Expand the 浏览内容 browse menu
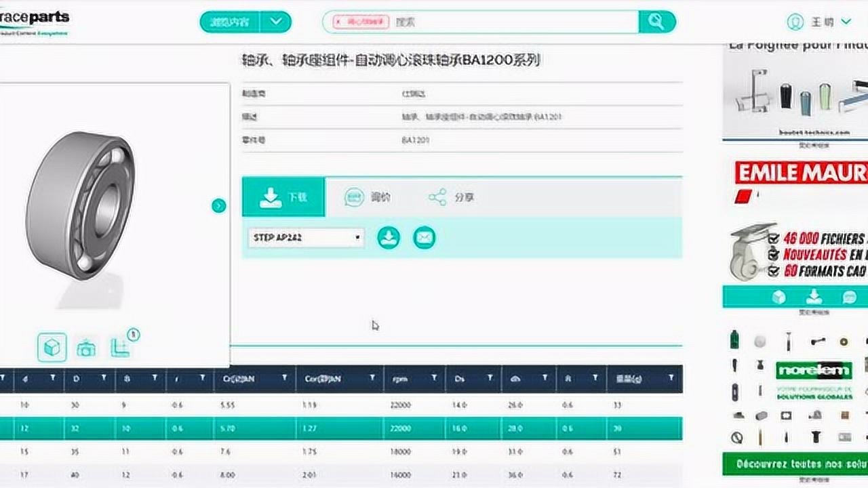868x488 pixels. pos(244,22)
